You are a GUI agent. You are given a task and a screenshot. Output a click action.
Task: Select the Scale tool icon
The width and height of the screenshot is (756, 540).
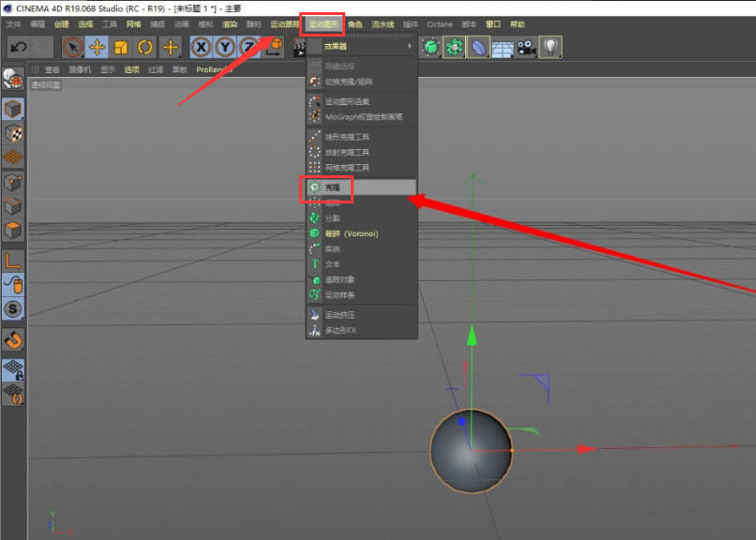click(121, 47)
